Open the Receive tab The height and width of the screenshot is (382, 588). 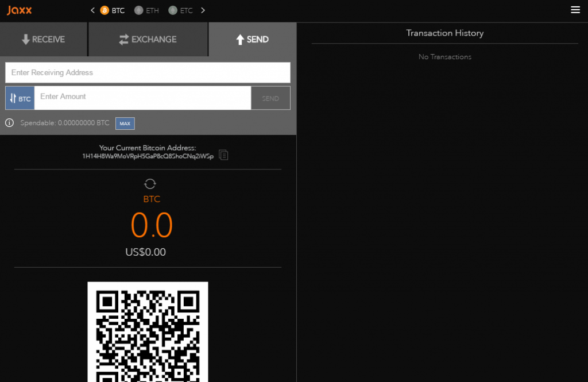(x=44, y=40)
